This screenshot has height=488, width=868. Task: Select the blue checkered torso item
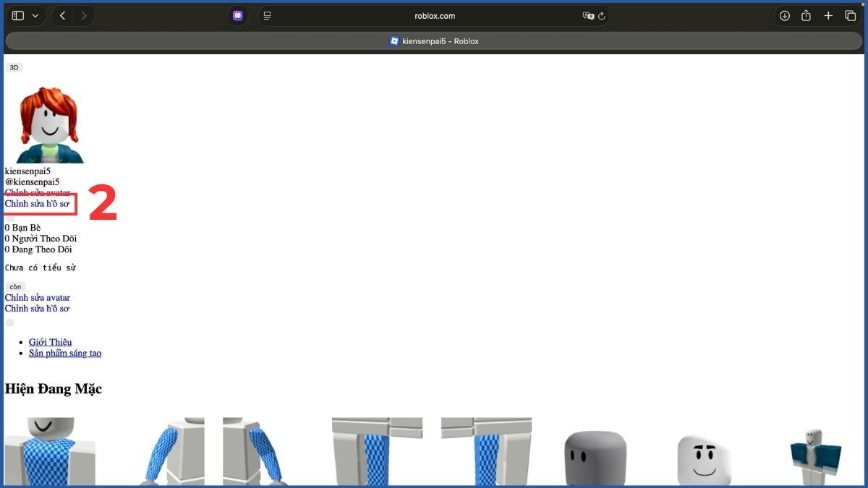click(x=50, y=451)
